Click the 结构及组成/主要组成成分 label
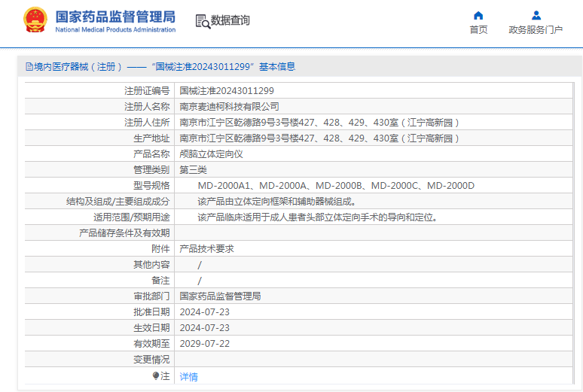Viewport: 583px width, 392px height. coord(118,202)
